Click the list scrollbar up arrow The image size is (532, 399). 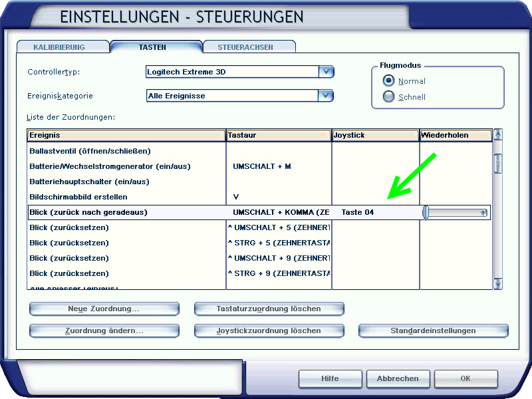point(497,134)
